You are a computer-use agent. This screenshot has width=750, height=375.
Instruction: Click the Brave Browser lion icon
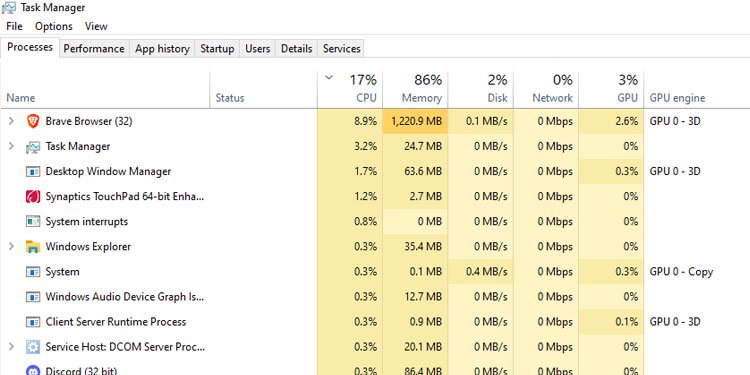pyautogui.click(x=33, y=121)
